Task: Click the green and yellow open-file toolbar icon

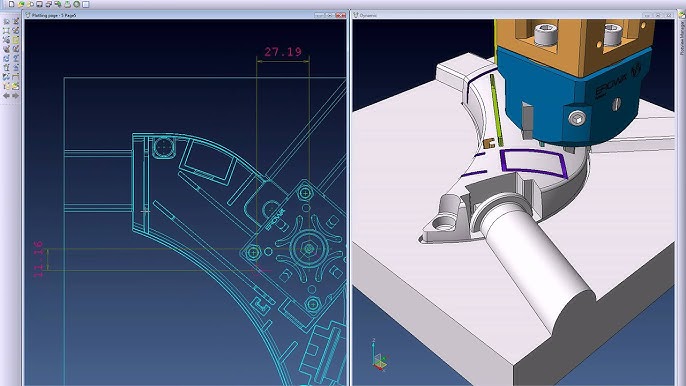Action: pos(21,4)
